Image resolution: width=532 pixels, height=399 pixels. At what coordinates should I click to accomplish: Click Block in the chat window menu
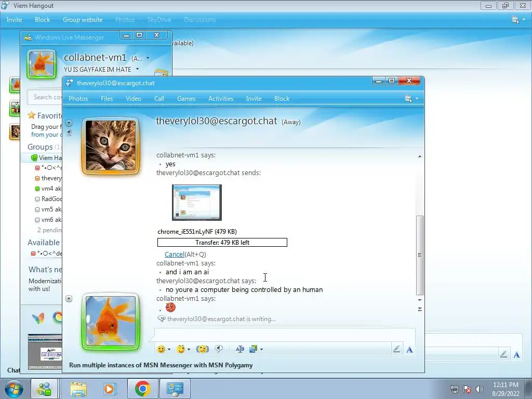coord(282,99)
